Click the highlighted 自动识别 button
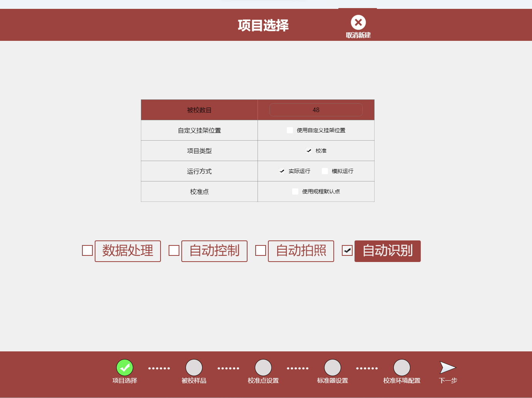 pyautogui.click(x=388, y=251)
